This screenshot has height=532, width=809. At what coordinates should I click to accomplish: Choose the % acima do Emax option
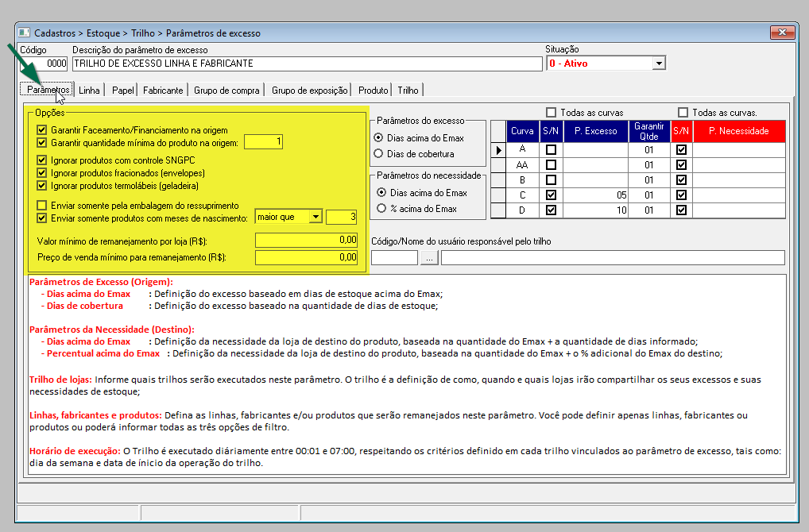[x=381, y=208]
